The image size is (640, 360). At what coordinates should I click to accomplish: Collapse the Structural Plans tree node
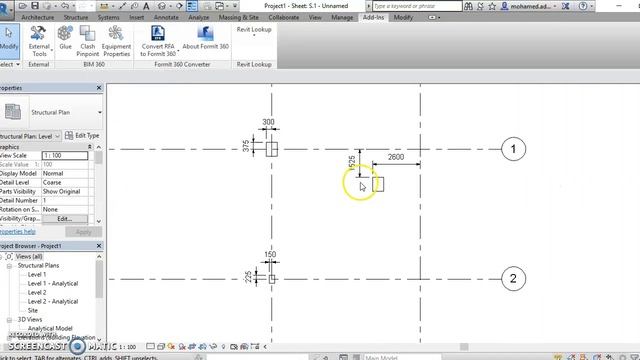(9, 266)
